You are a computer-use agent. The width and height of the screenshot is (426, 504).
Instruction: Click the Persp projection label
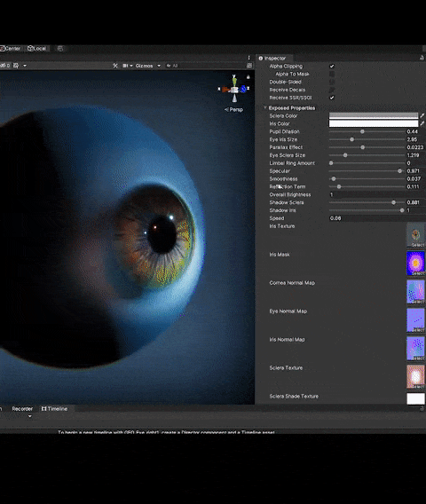(x=233, y=110)
